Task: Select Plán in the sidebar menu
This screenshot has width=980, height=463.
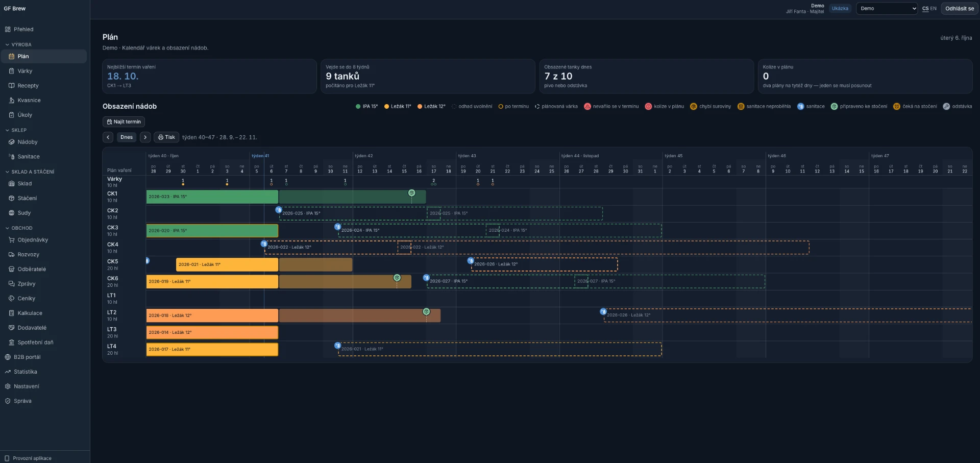Action: coord(44,56)
